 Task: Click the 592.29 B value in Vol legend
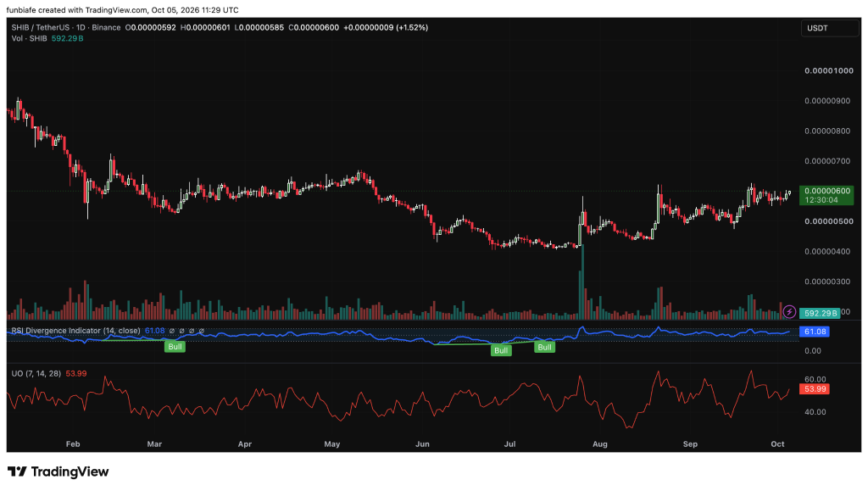(x=68, y=38)
